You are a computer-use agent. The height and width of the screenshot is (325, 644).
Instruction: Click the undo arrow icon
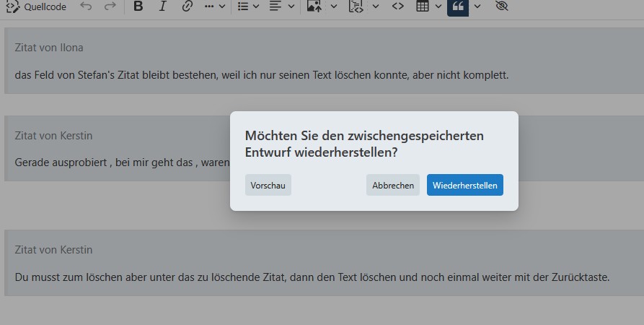[86, 6]
